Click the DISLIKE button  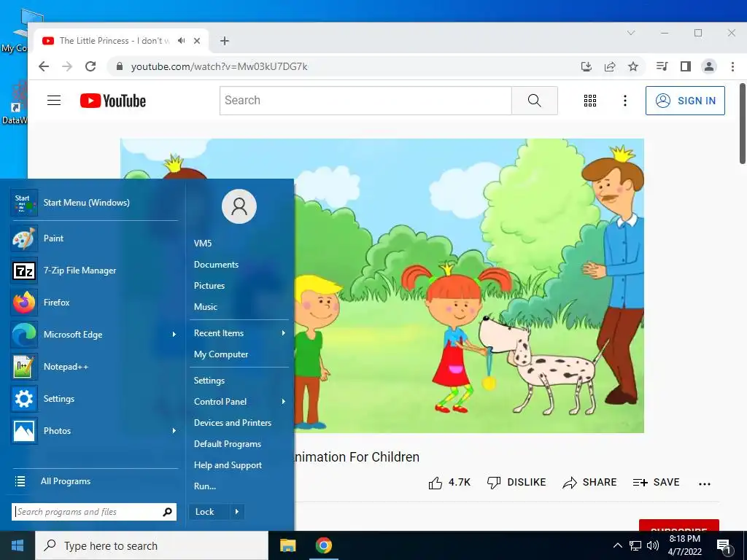(516, 483)
